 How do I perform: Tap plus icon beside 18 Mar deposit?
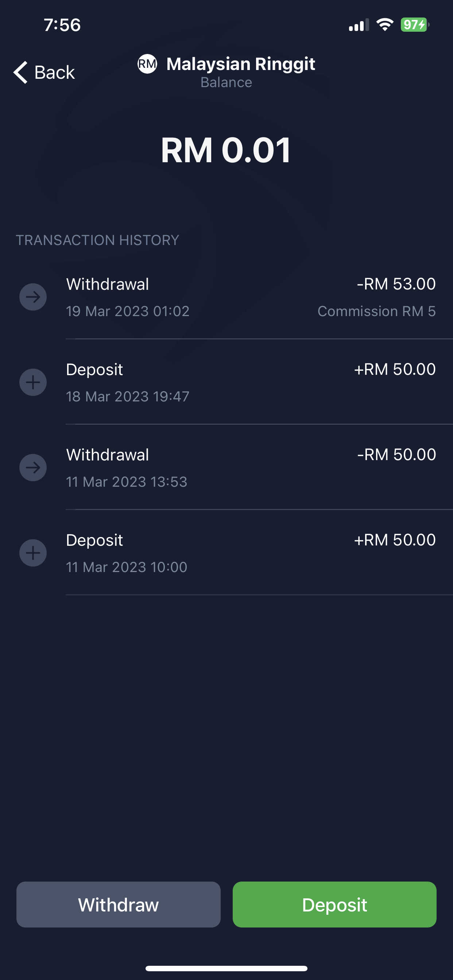[33, 382]
